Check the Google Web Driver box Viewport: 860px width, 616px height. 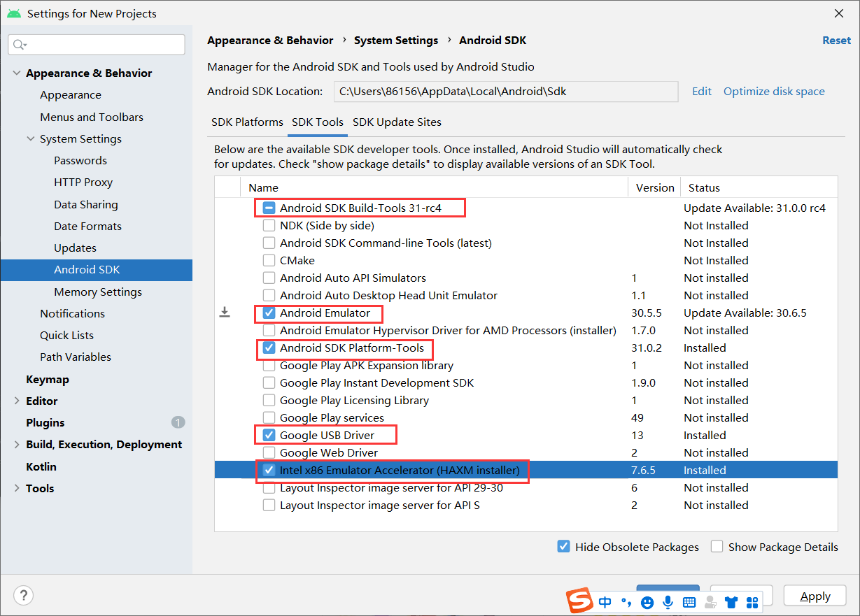click(x=269, y=452)
